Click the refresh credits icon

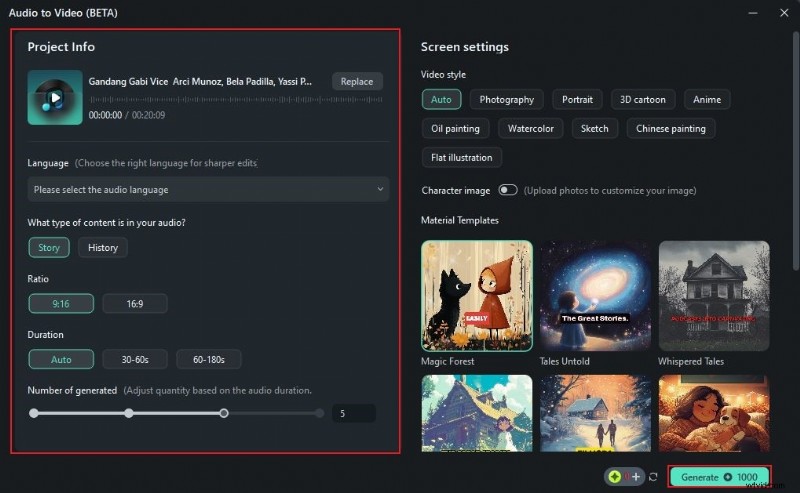coord(653,477)
